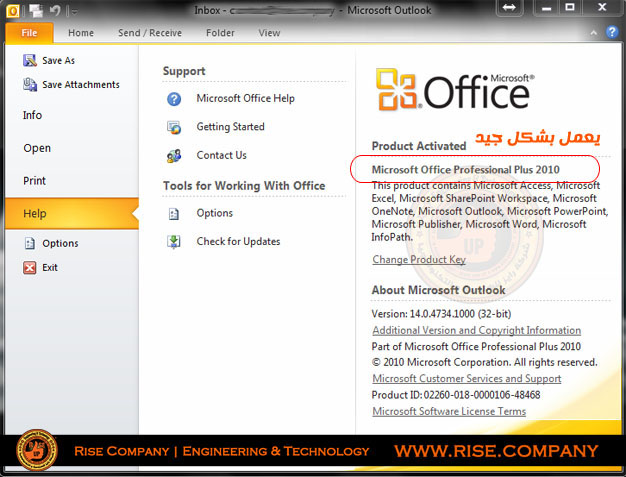
Task: Click the blue Microsoft Office Help icon
Action: click(x=174, y=99)
